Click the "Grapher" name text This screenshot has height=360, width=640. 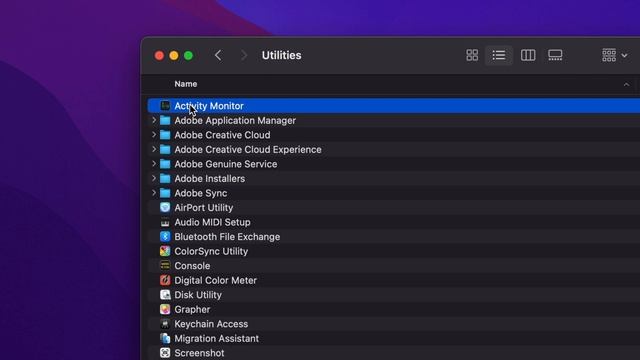click(x=192, y=309)
